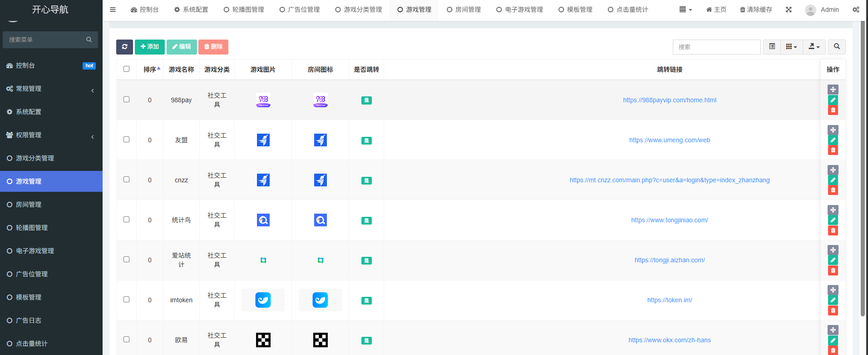
Task: Click the drag handle for 988pay row
Action: pyautogui.click(x=833, y=90)
